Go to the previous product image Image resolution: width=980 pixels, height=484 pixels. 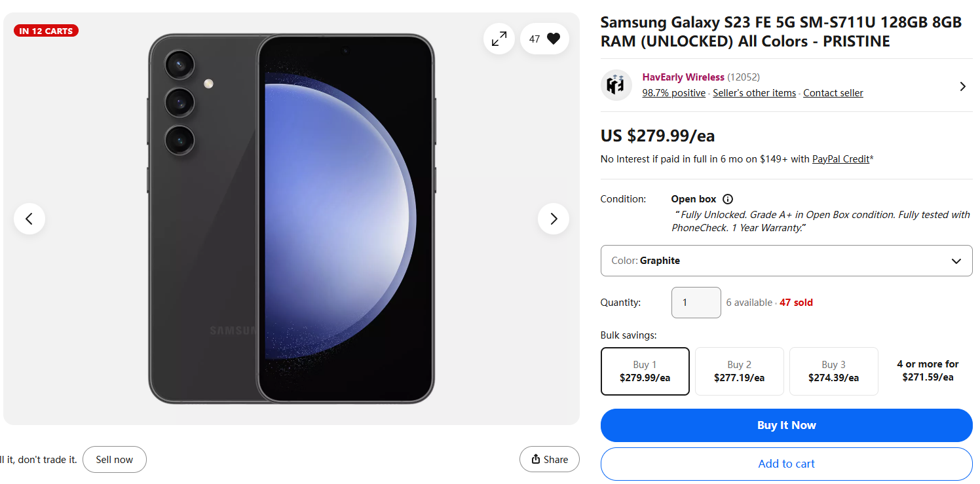coord(29,219)
